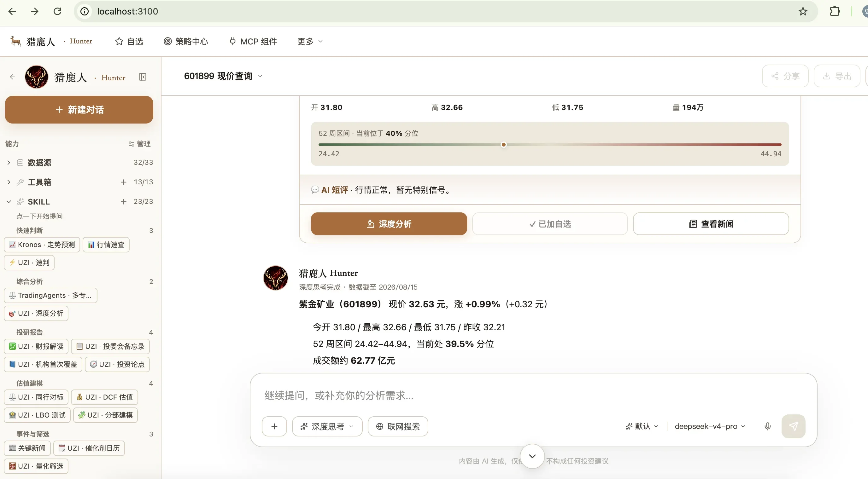The width and height of the screenshot is (868, 479).
Task: Click the 猎鹿人 deer logo in top nav
Action: [x=15, y=41]
